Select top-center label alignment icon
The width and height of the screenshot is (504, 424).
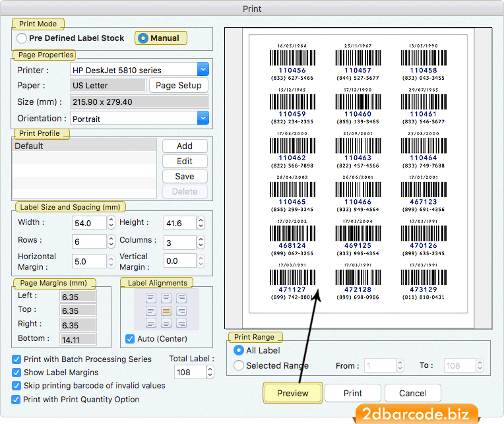[x=166, y=298]
